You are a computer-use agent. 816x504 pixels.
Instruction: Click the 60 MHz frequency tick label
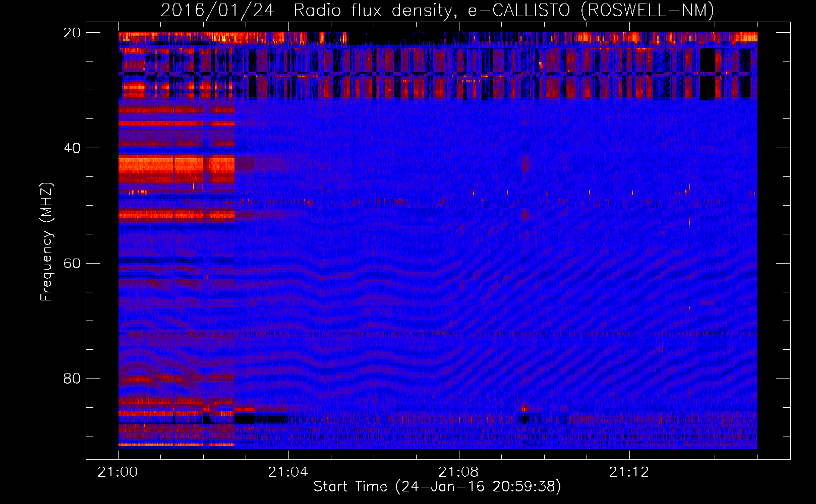(72, 264)
